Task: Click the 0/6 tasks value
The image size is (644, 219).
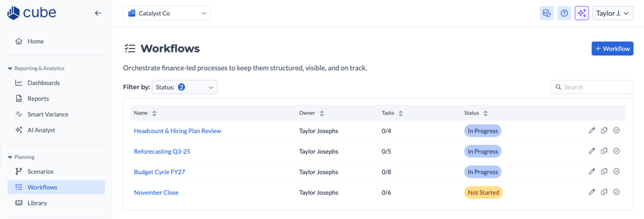Action: pos(387,192)
